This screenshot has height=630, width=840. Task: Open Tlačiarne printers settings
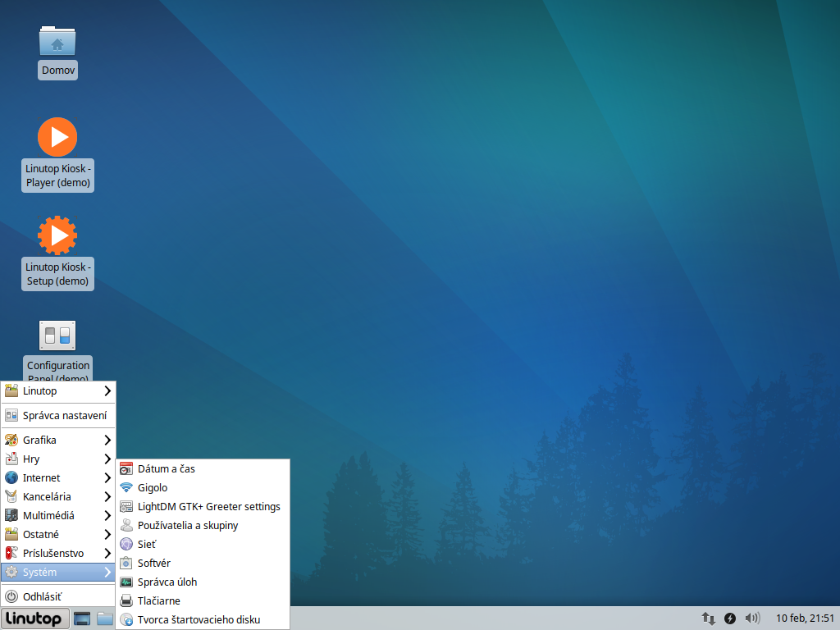(x=203, y=601)
